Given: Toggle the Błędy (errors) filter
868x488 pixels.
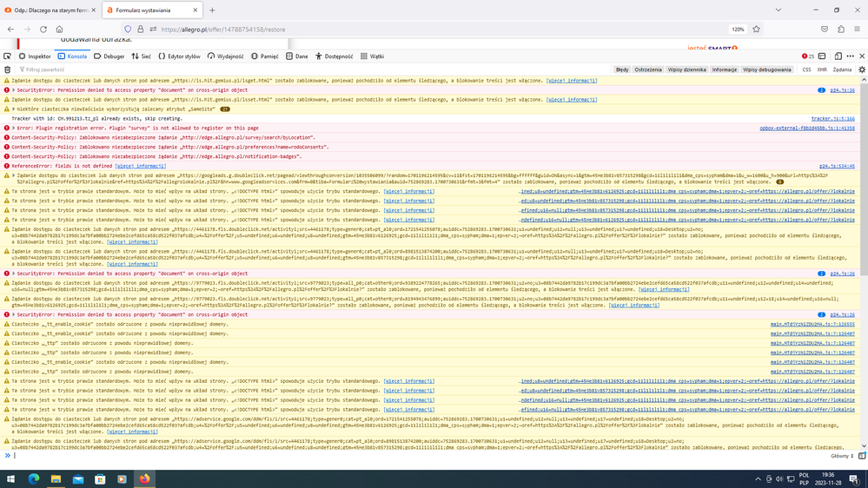Looking at the screenshot, I should 622,69.
